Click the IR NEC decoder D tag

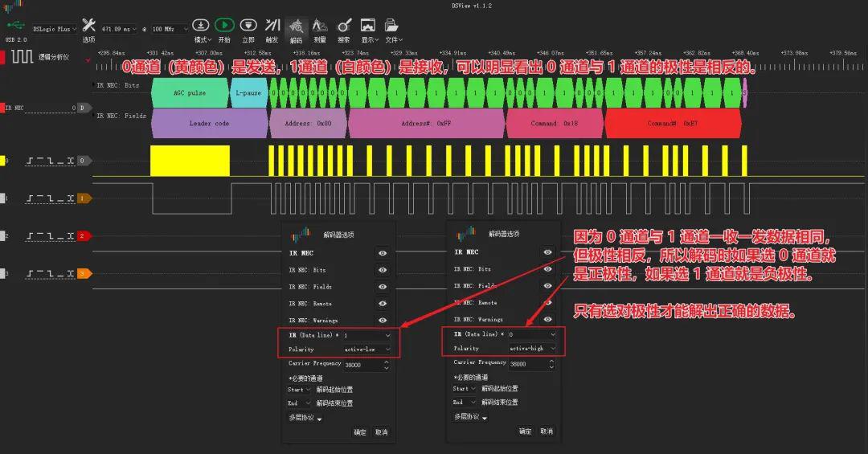84,108
